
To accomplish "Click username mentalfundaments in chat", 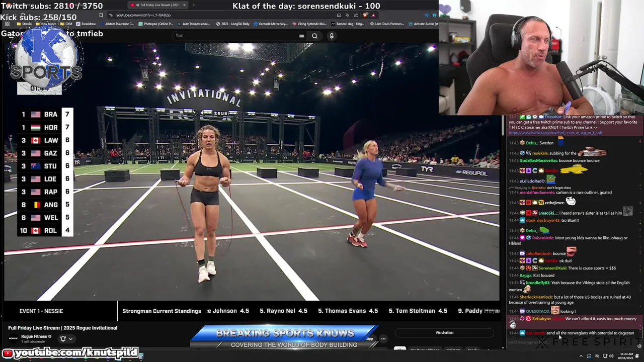I will (x=537, y=192).
